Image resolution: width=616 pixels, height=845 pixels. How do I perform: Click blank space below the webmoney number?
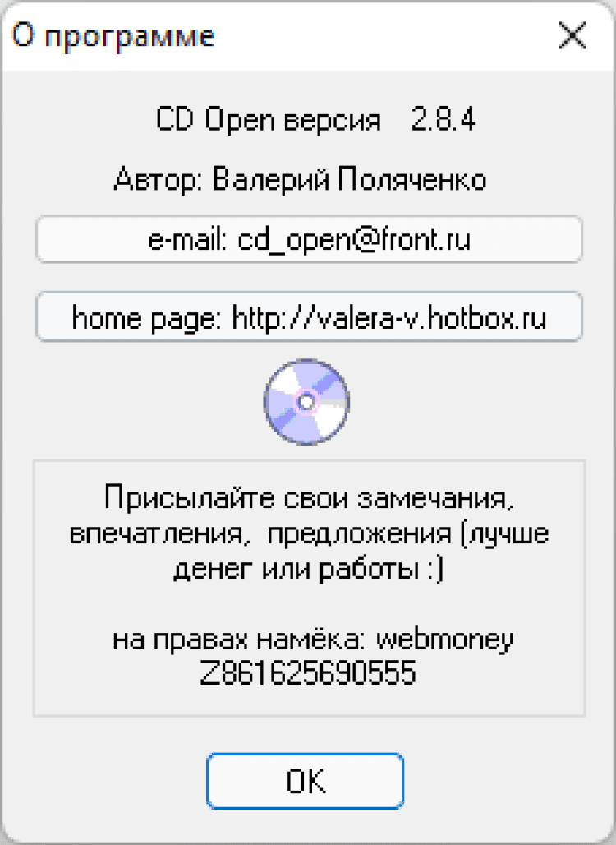click(x=309, y=700)
